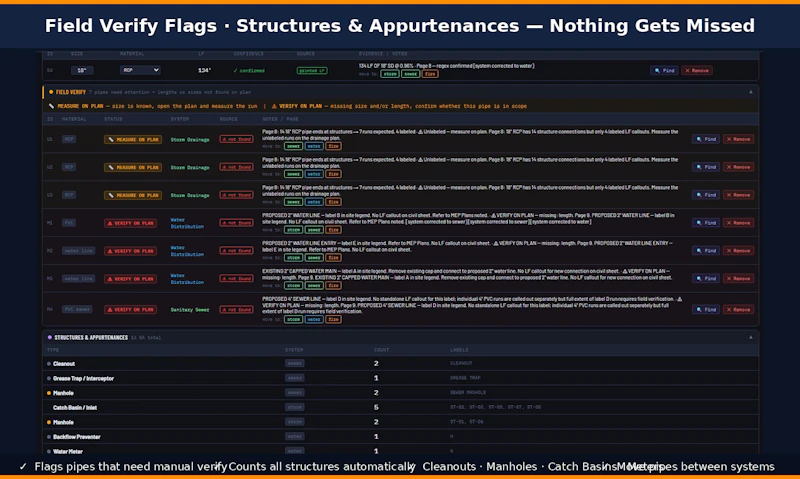The image size is (800, 479).
Task: Remove pipe M2 from the list
Action: click(x=738, y=250)
